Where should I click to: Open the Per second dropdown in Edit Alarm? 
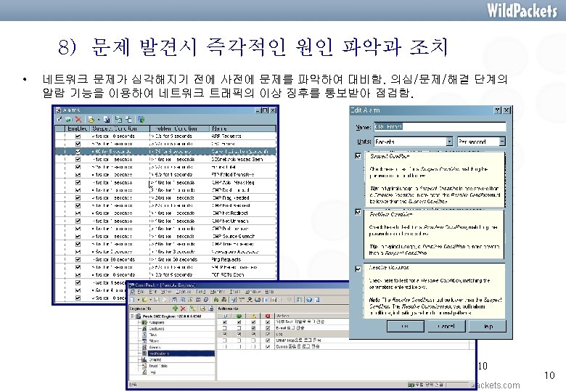(x=501, y=142)
